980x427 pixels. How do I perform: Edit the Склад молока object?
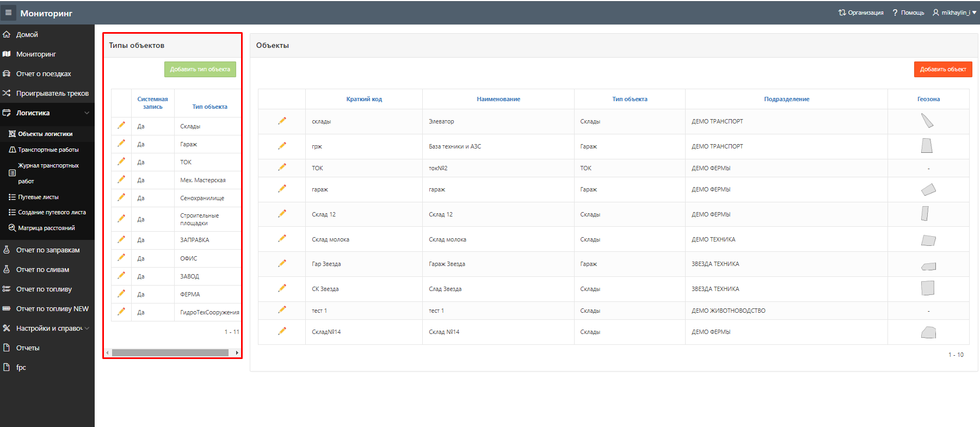[282, 239]
